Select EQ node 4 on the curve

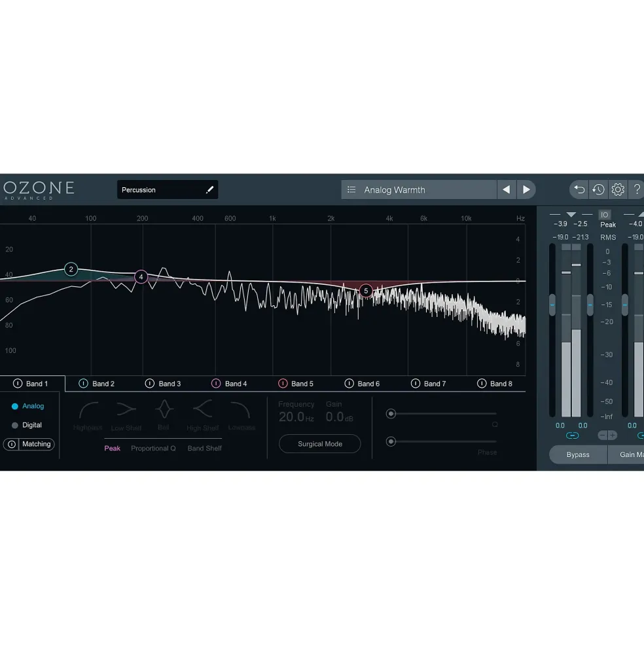pos(141,277)
